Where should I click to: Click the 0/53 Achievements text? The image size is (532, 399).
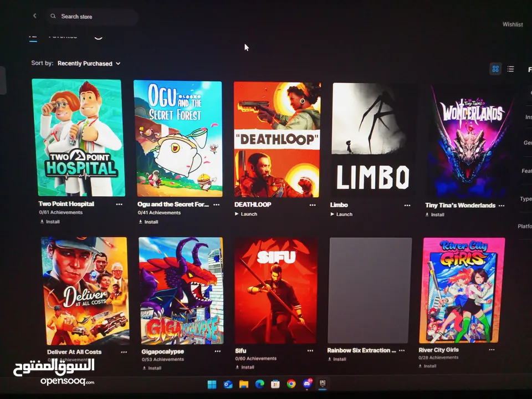click(x=163, y=359)
